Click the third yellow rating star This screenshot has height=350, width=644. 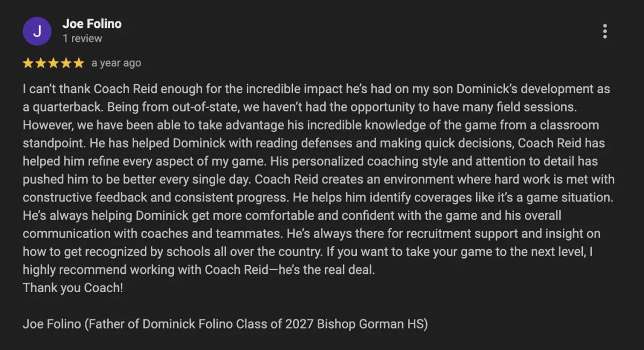click(x=53, y=63)
